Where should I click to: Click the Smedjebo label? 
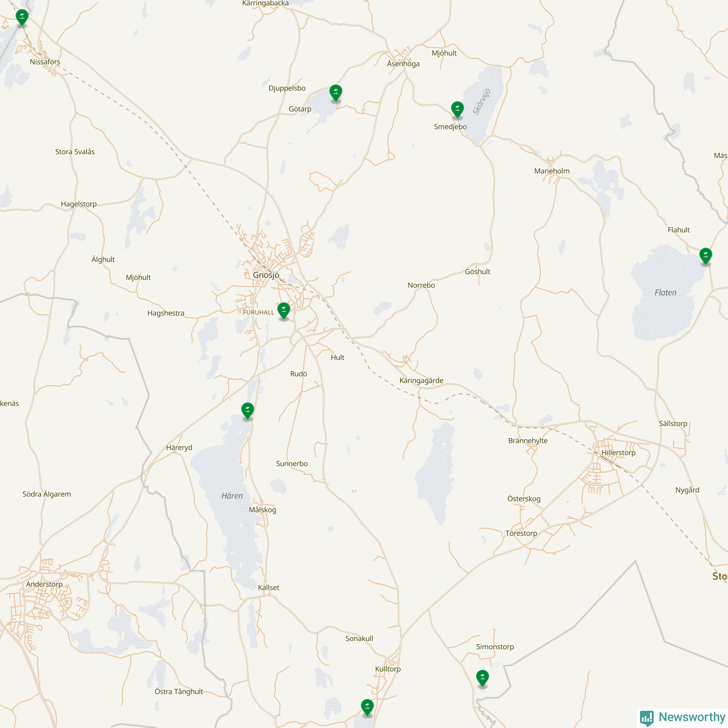[450, 127]
